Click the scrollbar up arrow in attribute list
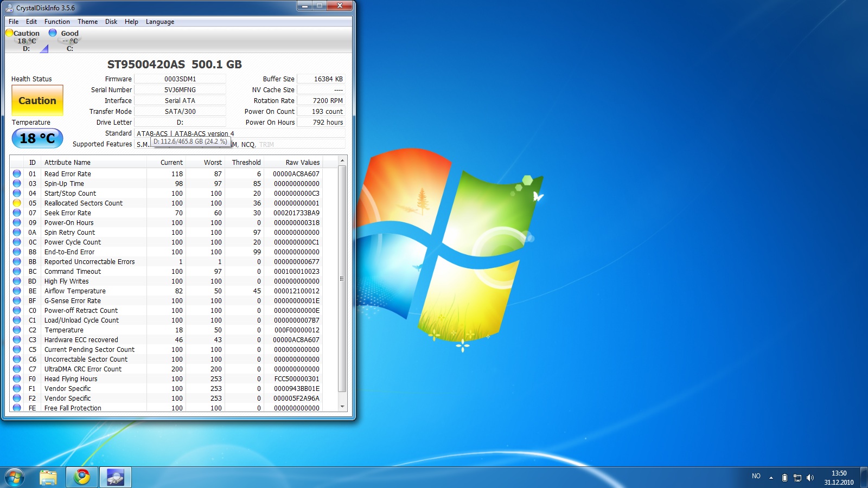 342,160
